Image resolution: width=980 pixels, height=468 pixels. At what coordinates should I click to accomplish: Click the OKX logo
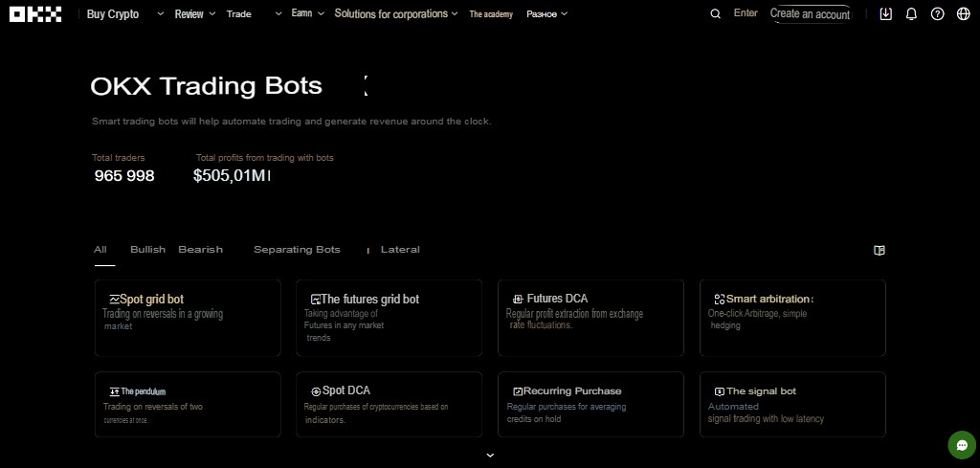pos(35,13)
